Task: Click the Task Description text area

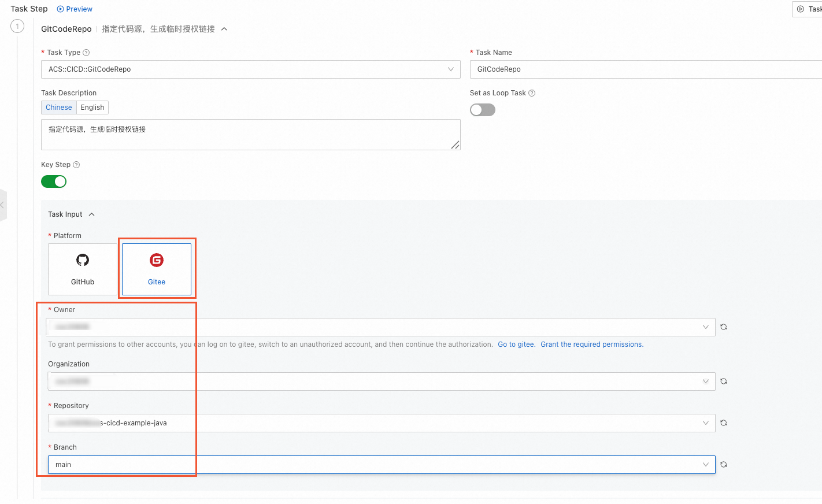Action: pos(251,135)
